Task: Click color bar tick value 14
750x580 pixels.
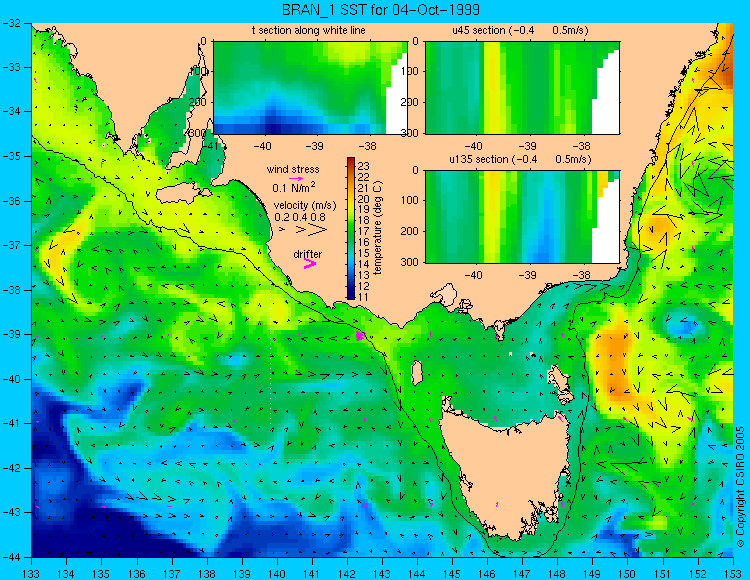Action: point(364,264)
